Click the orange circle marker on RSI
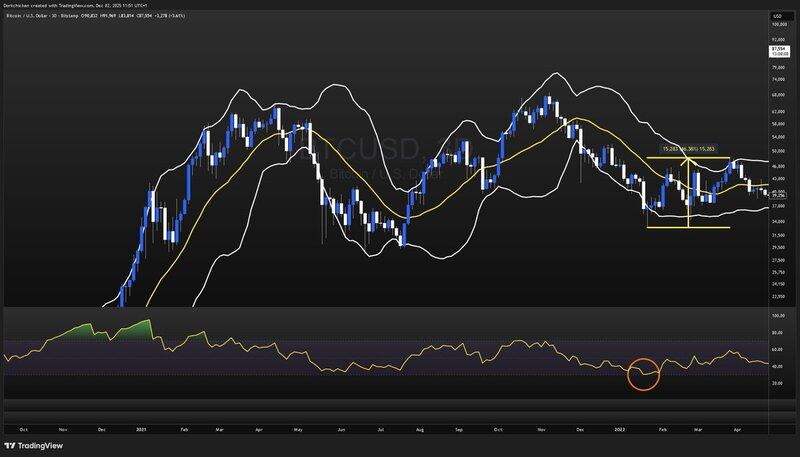800x457 pixels. point(644,374)
